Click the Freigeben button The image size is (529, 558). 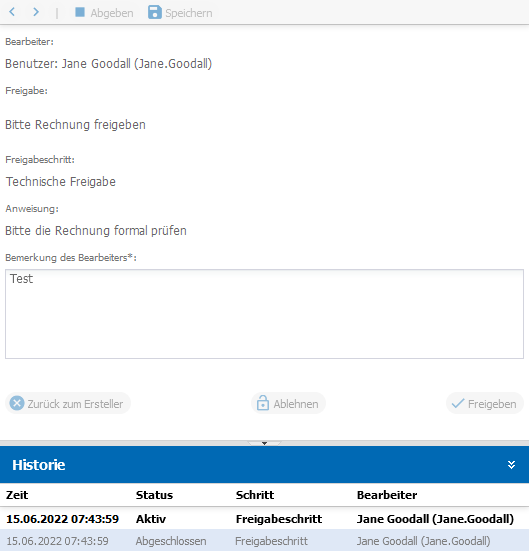point(485,403)
